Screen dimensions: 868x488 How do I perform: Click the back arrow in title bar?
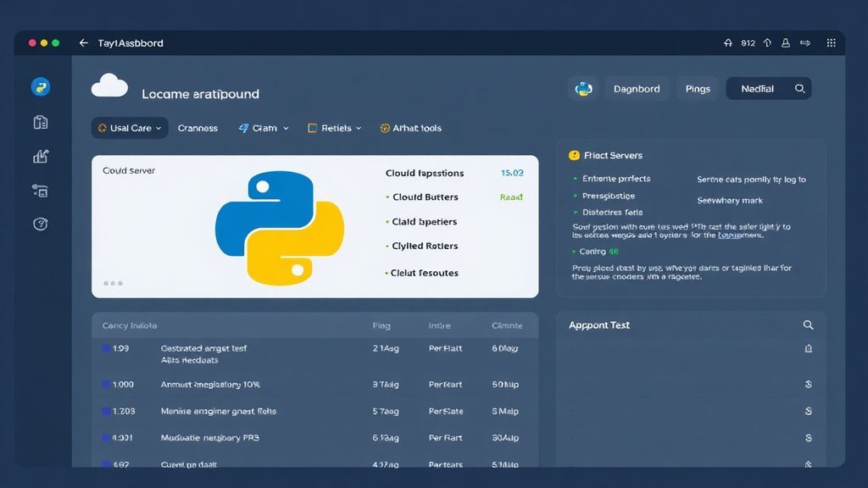pyautogui.click(x=84, y=42)
